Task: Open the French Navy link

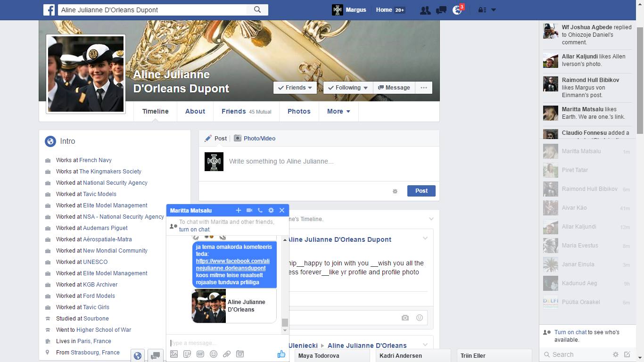Action: tap(96, 160)
